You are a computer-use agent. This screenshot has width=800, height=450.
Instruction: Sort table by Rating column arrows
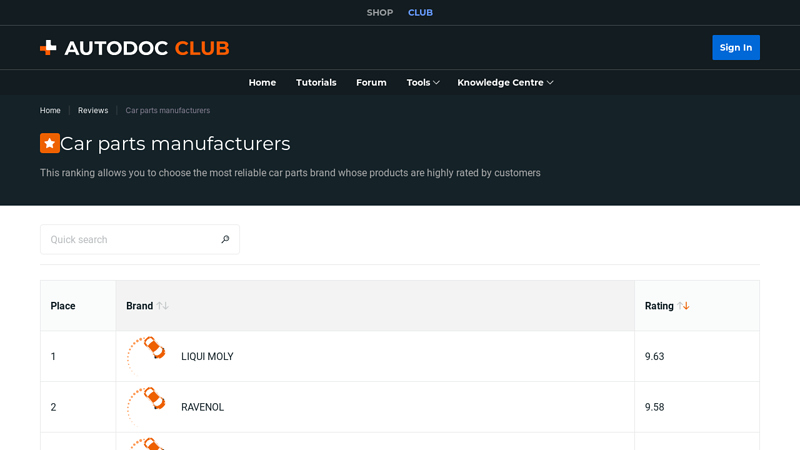pos(684,306)
